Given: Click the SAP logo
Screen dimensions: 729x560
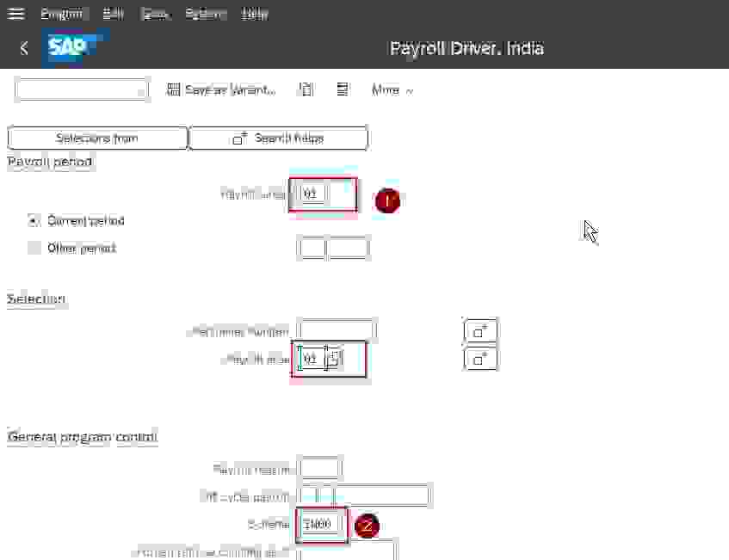Looking at the screenshot, I should (x=73, y=48).
